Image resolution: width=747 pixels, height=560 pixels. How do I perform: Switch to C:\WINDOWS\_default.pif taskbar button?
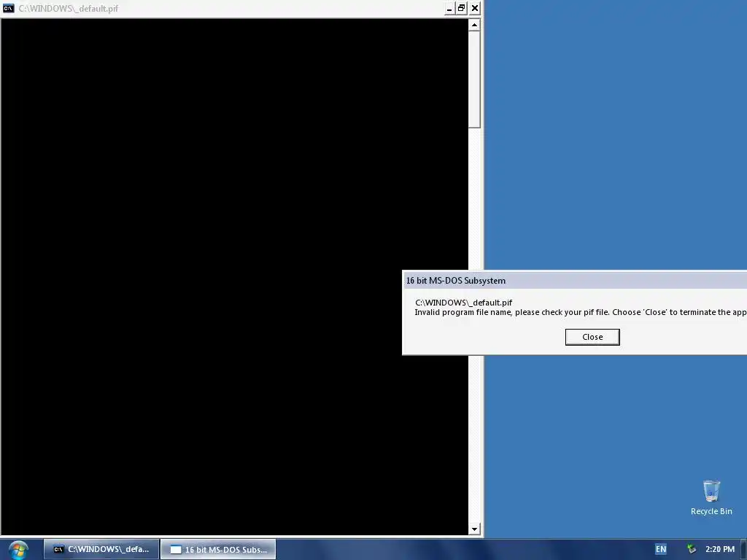pos(101,550)
